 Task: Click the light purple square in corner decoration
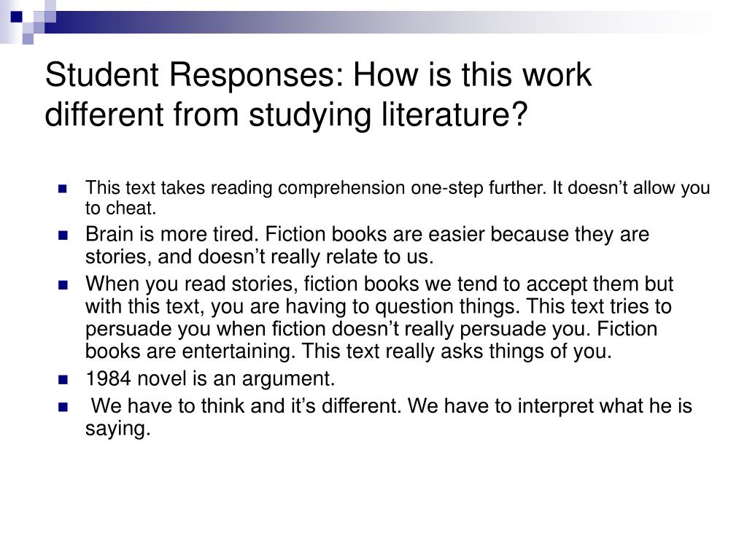click(x=28, y=39)
